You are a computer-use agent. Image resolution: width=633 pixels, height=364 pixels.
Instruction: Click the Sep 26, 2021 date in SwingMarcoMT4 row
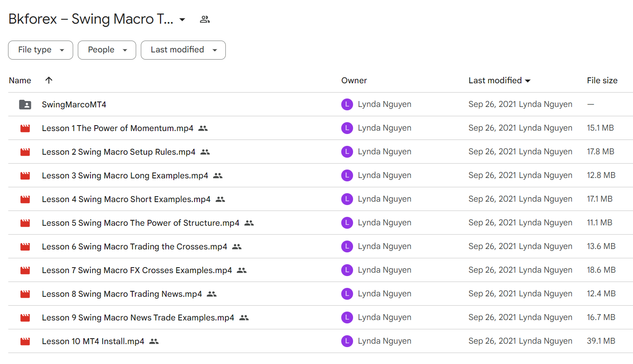pyautogui.click(x=492, y=104)
